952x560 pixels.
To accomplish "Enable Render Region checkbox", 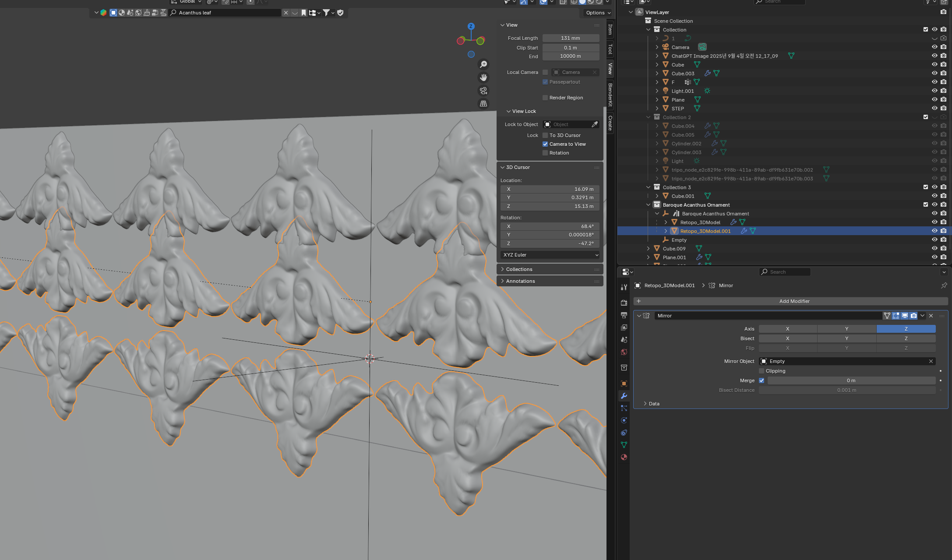I will pos(545,98).
